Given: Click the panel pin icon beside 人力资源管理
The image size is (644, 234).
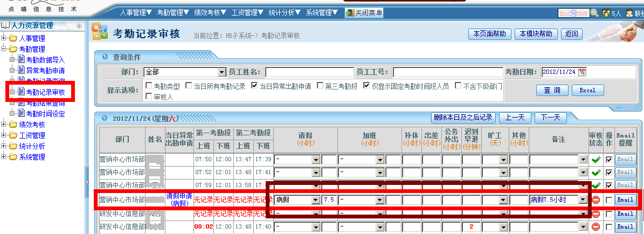Looking at the screenshot, I should [x=79, y=26].
